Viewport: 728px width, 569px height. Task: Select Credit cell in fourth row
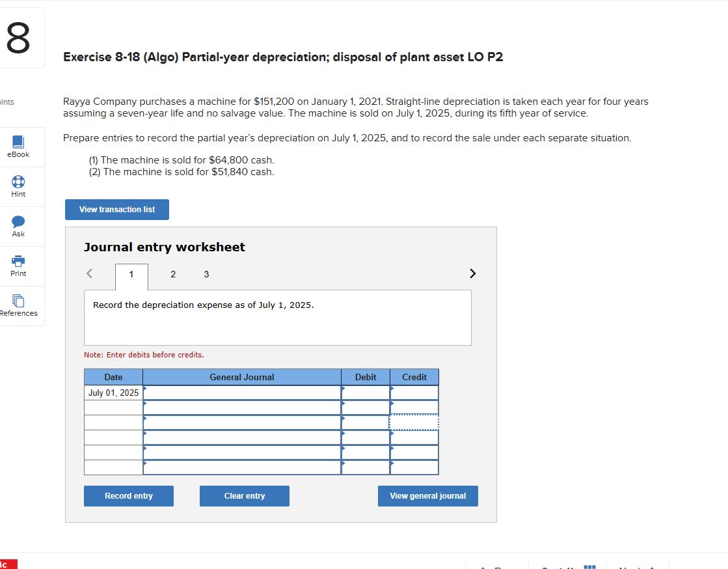pos(414,437)
